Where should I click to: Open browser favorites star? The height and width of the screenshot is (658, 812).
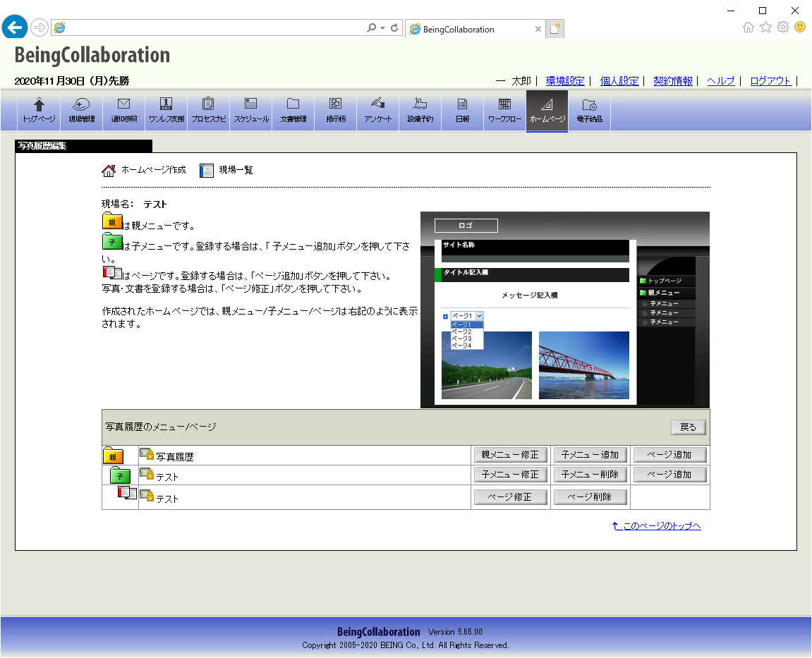(766, 28)
